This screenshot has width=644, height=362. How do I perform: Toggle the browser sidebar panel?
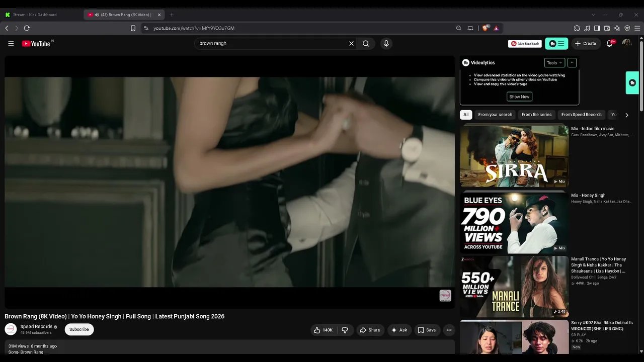click(597, 28)
